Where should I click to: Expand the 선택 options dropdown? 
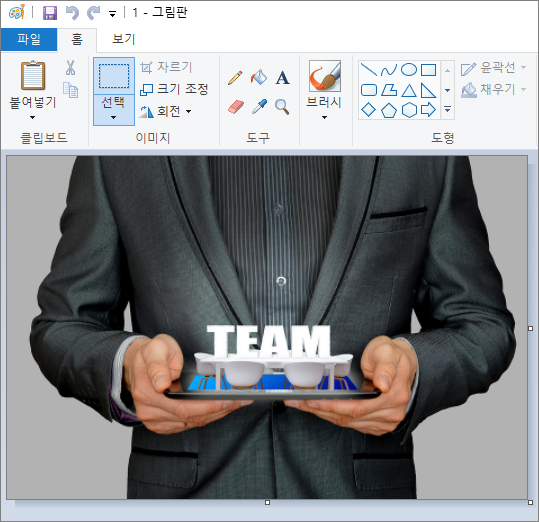click(114, 110)
